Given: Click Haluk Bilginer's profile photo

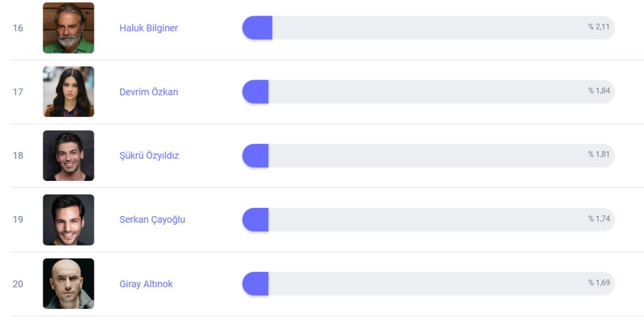Looking at the screenshot, I should coord(68,28).
